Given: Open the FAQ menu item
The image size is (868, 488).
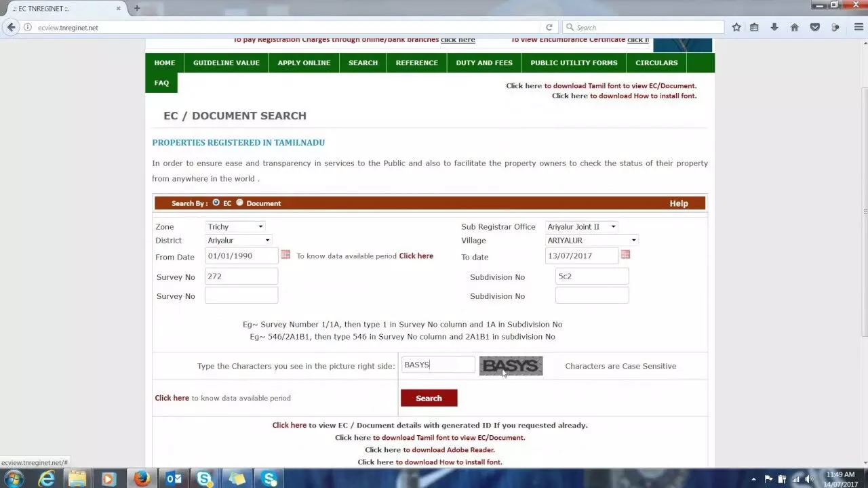Looking at the screenshot, I should (x=161, y=83).
